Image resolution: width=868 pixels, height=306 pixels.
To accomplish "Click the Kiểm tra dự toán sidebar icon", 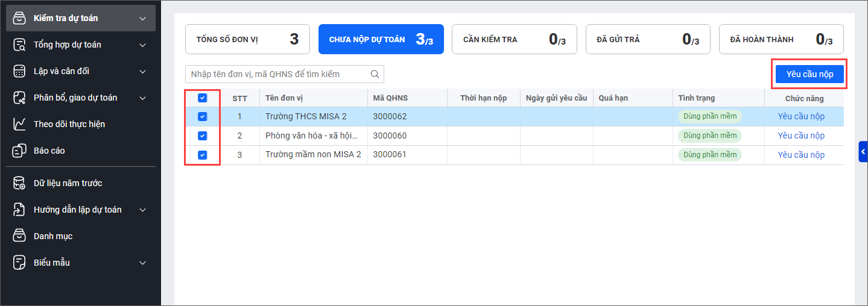I will [20, 18].
